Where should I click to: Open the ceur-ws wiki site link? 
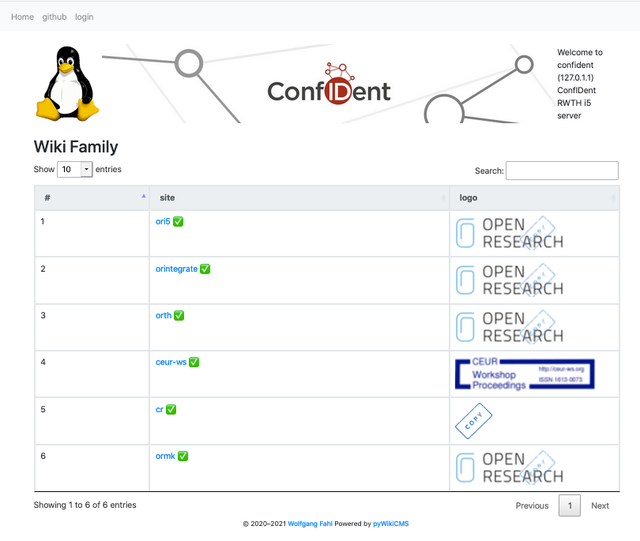171,362
